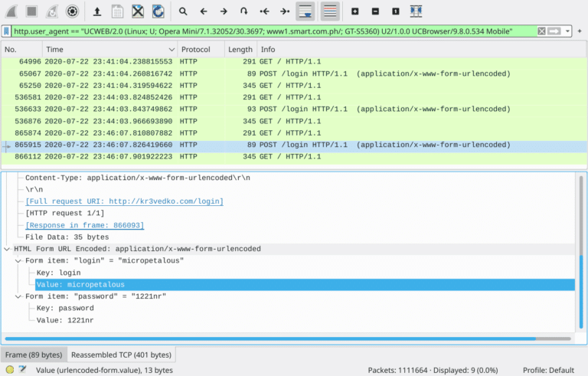The image size is (588, 376).
Task: Click vertical scrollbar of details pane
Action: tap(581, 291)
